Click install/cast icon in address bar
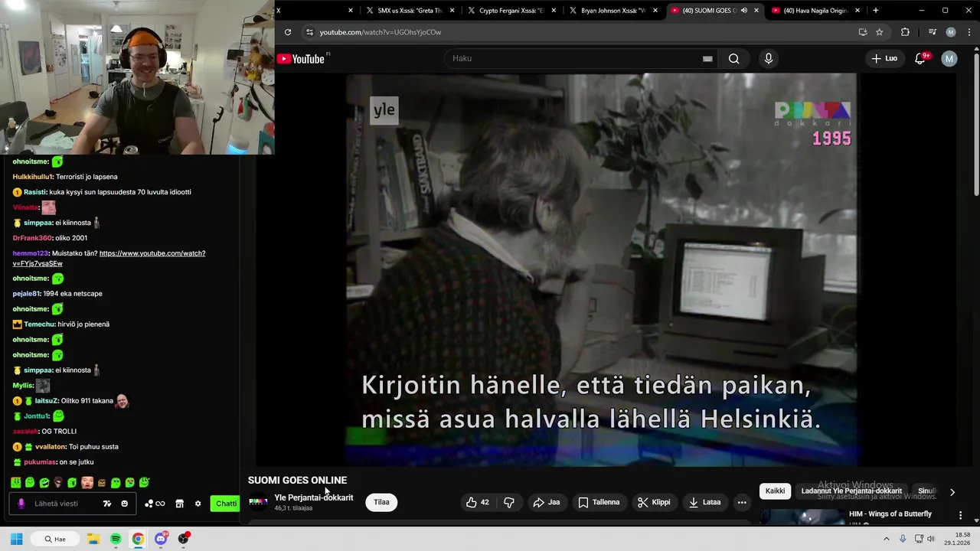Image resolution: width=980 pixels, height=551 pixels. 863,32
